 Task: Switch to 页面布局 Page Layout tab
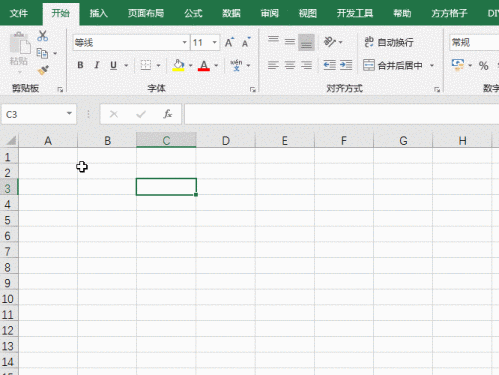tap(146, 13)
